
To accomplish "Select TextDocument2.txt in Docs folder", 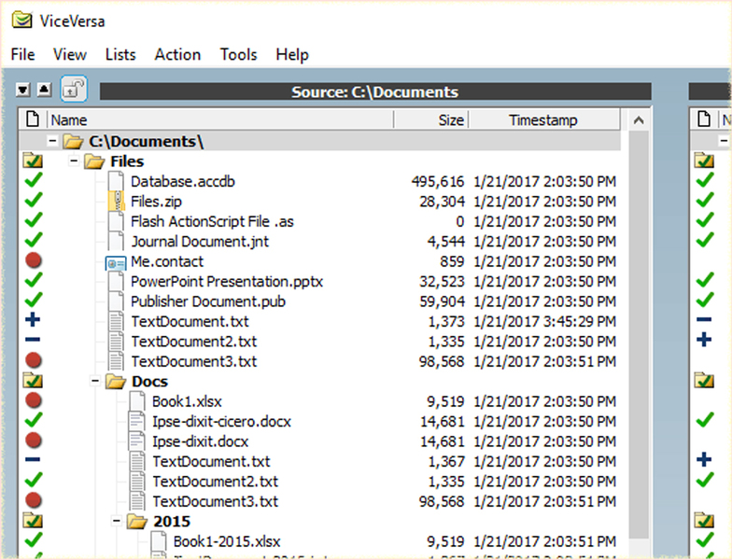I will 215,482.
